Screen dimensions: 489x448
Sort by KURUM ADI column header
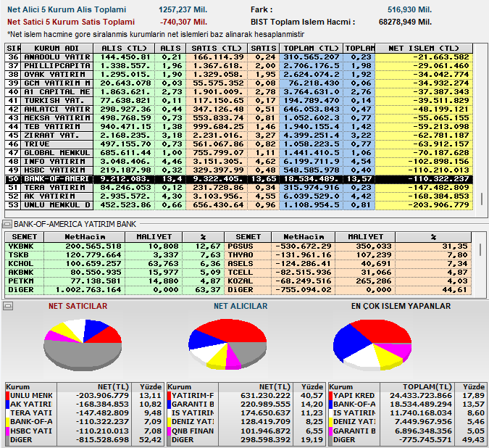click(57, 49)
